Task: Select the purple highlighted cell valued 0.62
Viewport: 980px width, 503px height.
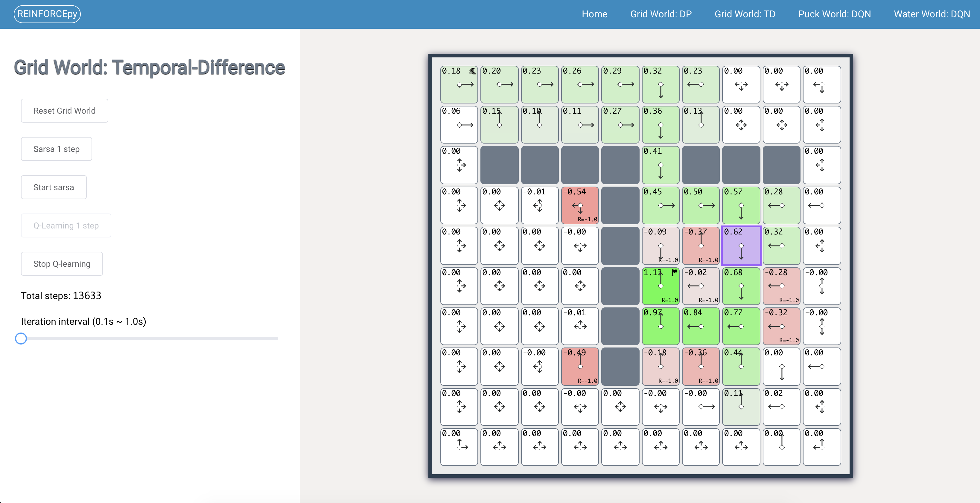Action: click(741, 246)
